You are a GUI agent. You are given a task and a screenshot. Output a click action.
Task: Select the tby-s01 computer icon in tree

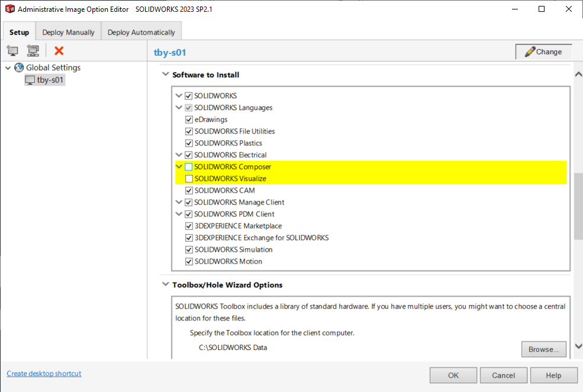click(x=30, y=80)
